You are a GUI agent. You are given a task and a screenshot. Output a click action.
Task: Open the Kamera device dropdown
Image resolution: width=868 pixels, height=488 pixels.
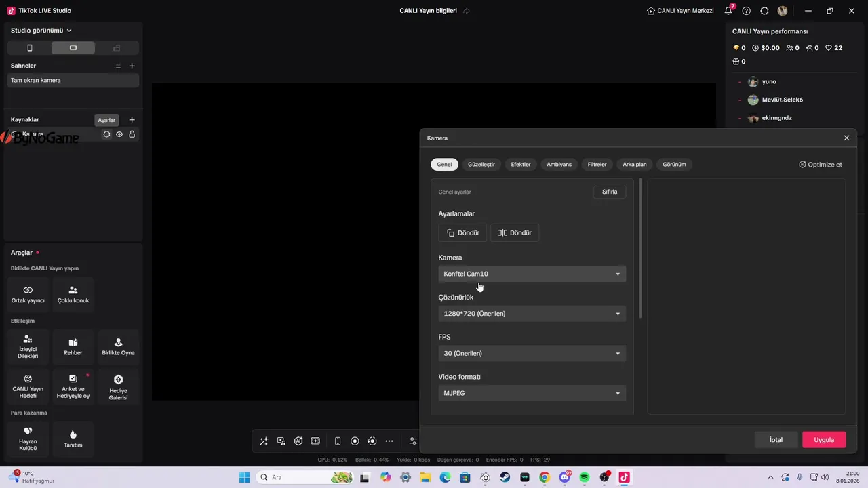pyautogui.click(x=532, y=274)
